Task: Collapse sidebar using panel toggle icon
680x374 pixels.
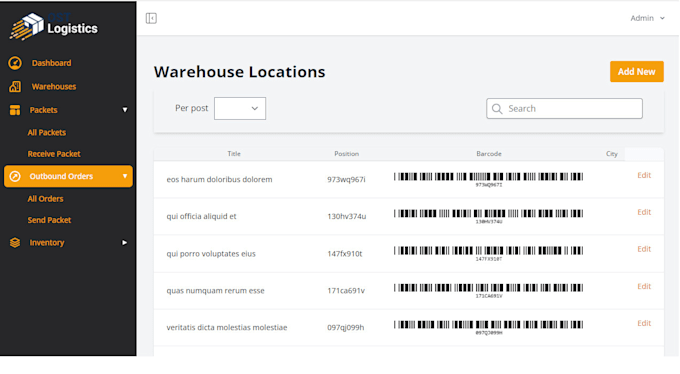Action: pos(151,18)
